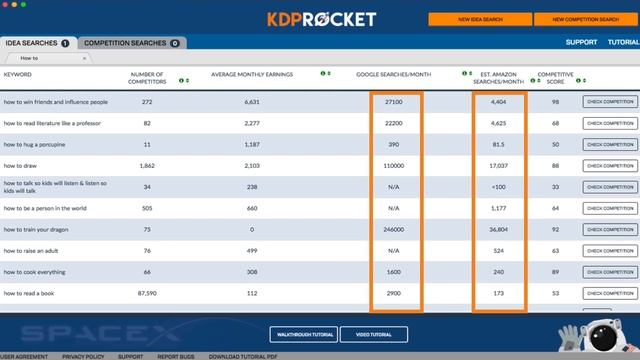Screen dimensions: 640x360
Task: Open the Download Tutorial PDF footer link
Action: point(243,357)
